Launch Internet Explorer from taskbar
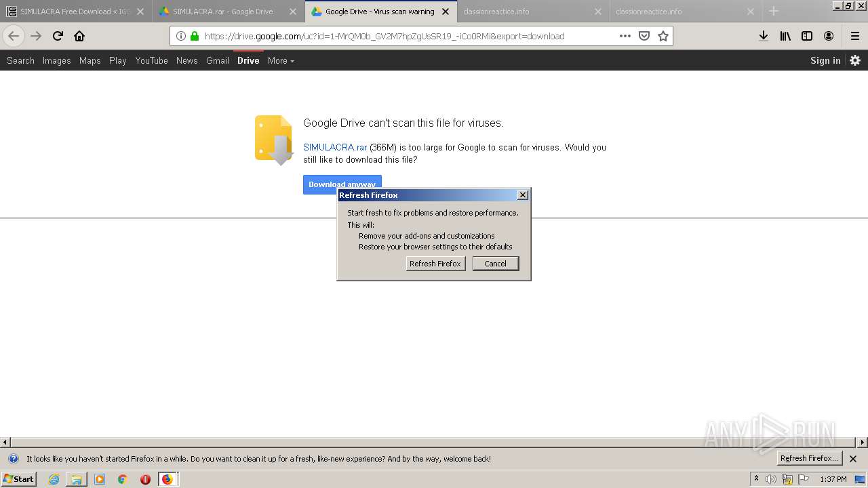The width and height of the screenshot is (868, 488). coord(54,479)
